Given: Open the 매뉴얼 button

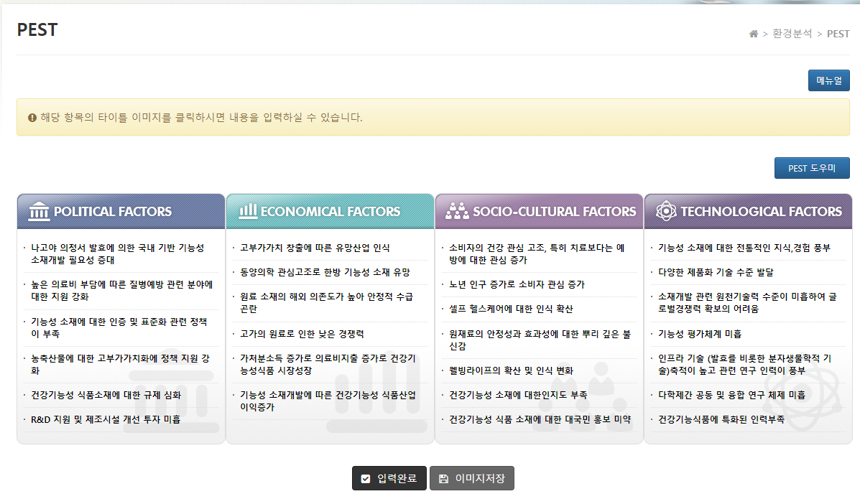Looking at the screenshot, I should click(828, 80).
